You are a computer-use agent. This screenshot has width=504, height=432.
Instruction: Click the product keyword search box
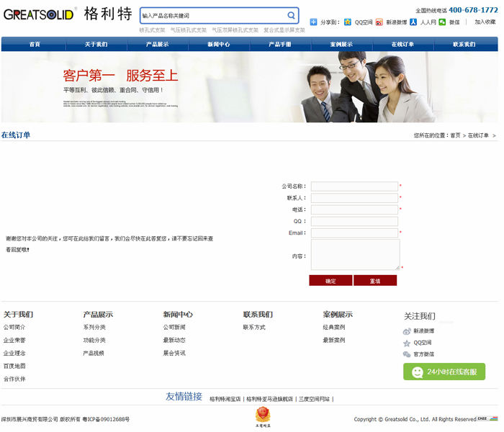212,15
